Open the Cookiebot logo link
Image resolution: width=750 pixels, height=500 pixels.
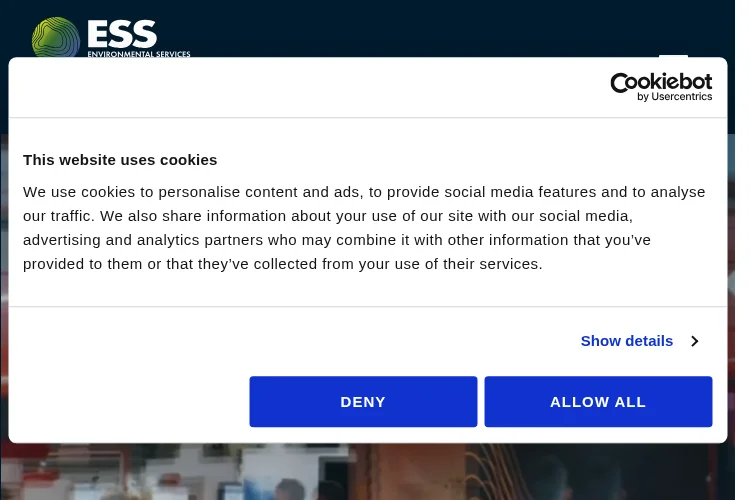661,87
